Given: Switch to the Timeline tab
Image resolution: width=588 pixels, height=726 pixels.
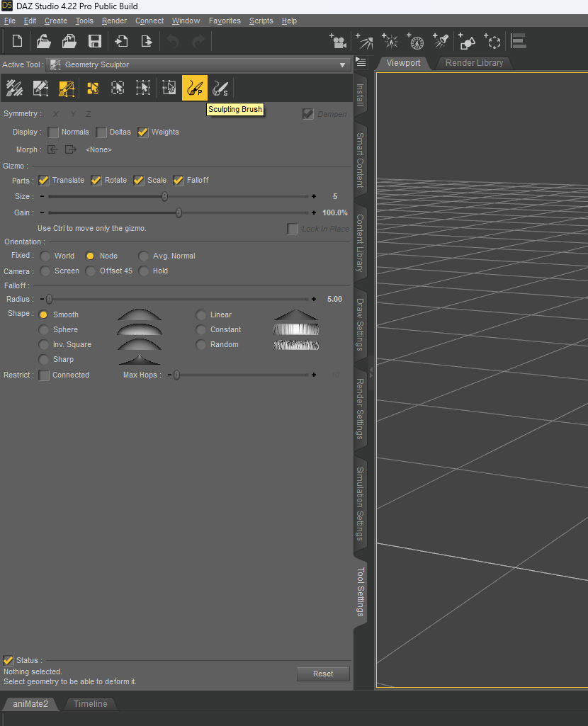Looking at the screenshot, I should coord(90,703).
